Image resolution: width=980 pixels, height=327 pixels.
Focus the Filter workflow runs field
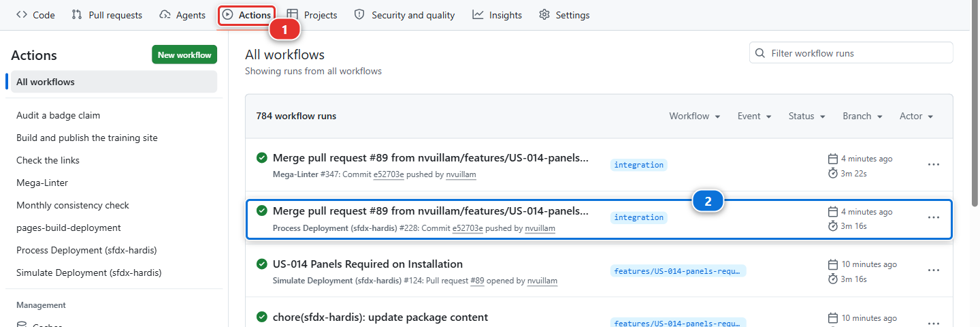point(851,53)
